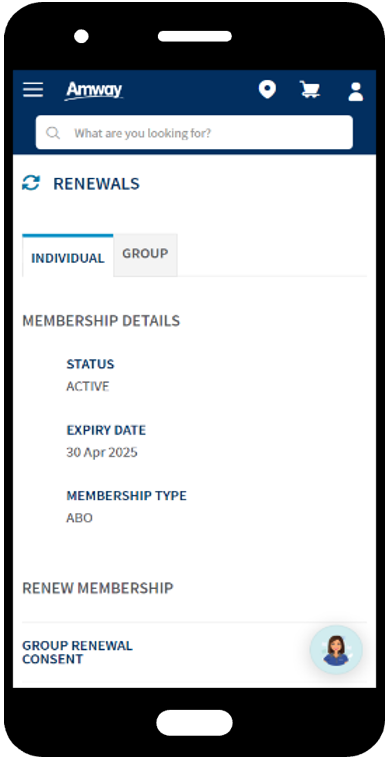Open the shopping cart
The width and height of the screenshot is (390, 762).
point(309,89)
